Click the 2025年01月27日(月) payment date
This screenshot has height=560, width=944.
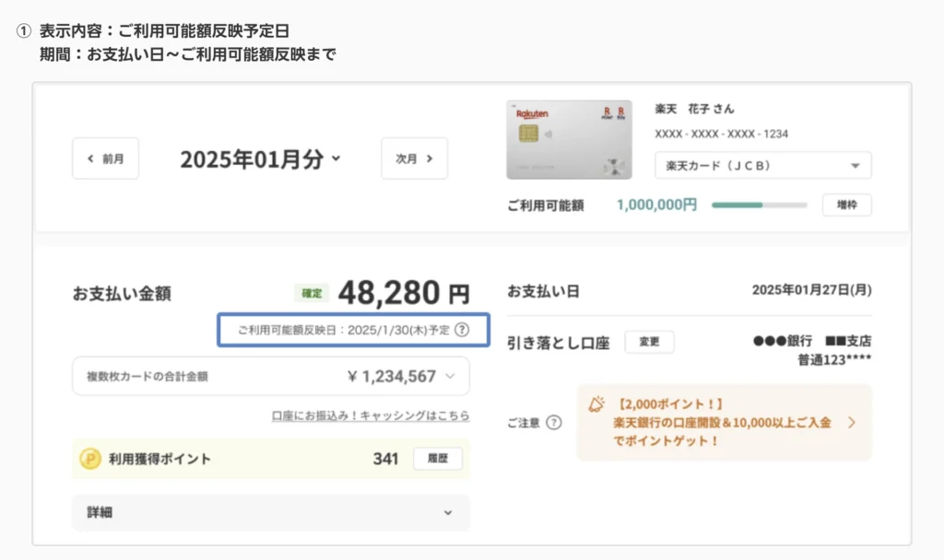point(811,290)
